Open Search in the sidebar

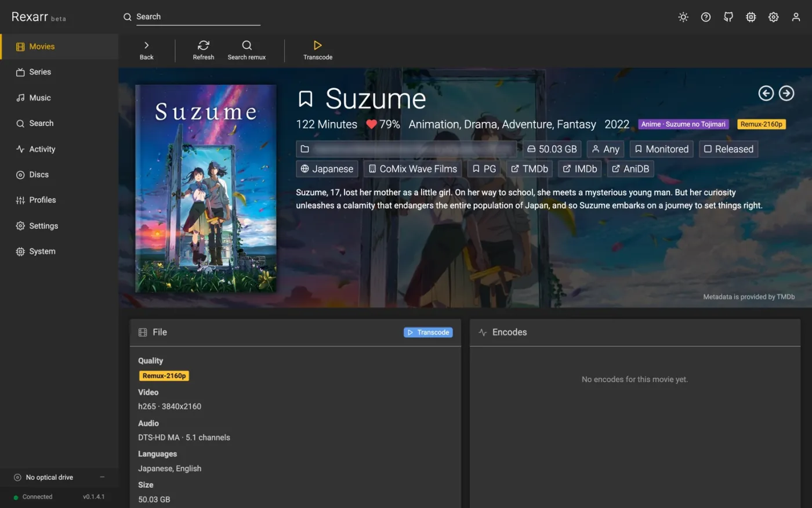click(x=59, y=123)
